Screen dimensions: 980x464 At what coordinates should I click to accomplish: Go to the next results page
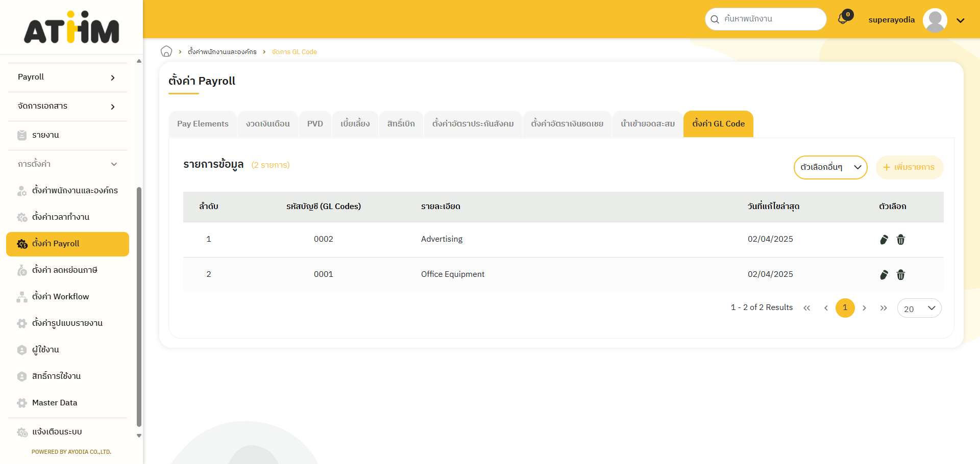pos(864,308)
